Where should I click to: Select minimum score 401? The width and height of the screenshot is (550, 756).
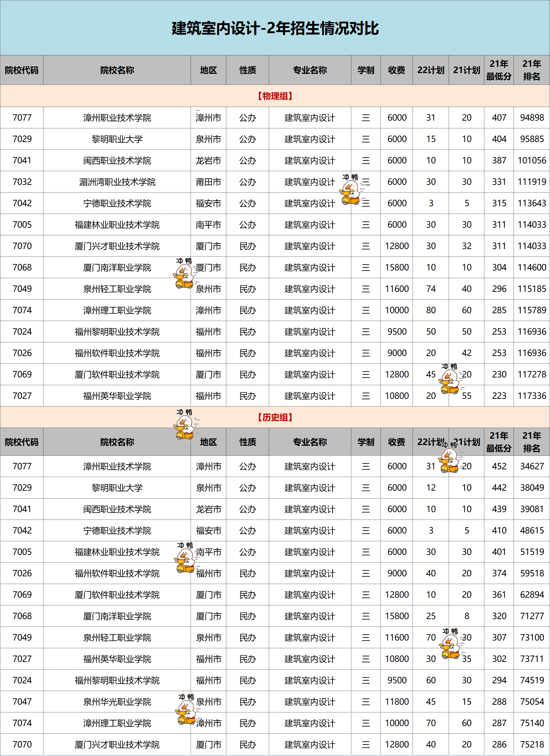coord(499,552)
